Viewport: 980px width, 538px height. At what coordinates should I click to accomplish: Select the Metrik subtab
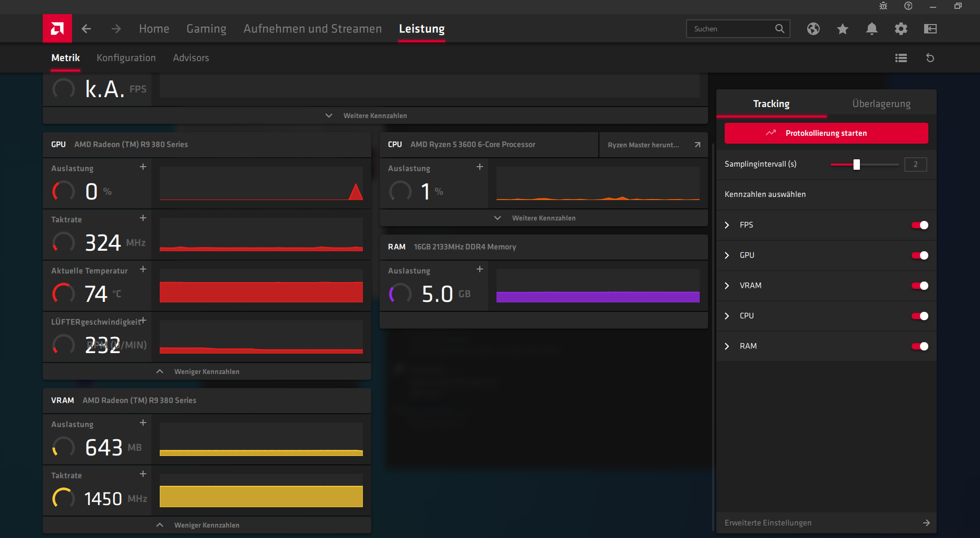click(66, 58)
